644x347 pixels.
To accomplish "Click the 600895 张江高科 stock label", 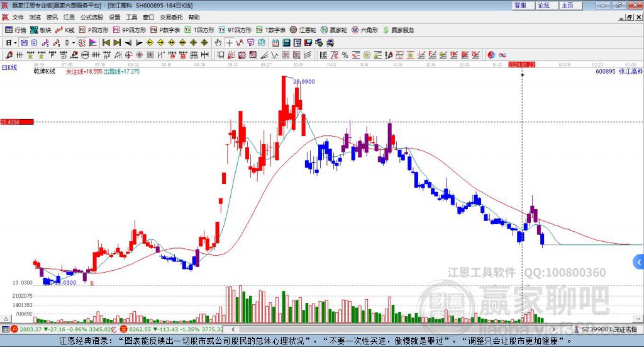I will tap(619, 71).
